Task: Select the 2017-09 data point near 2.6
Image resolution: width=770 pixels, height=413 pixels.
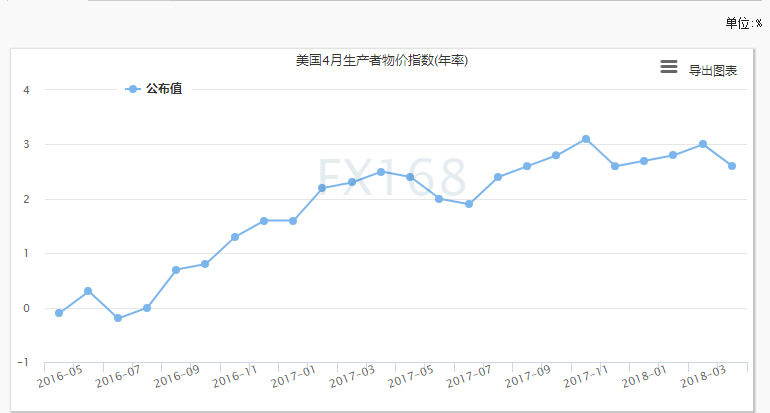Action: point(527,166)
